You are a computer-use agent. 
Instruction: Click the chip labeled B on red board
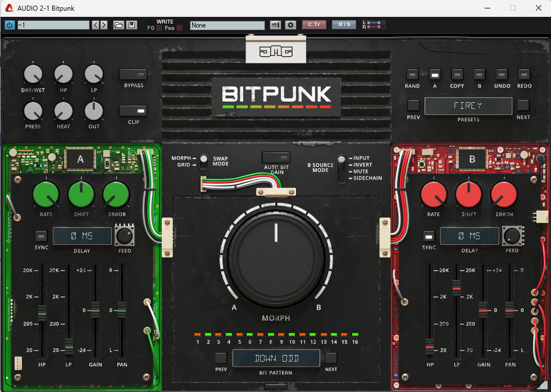pos(472,159)
